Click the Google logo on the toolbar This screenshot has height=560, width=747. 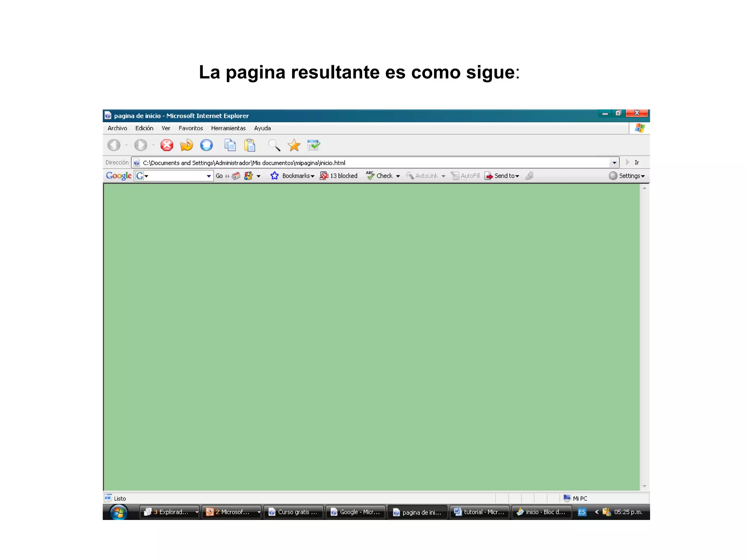coord(119,176)
